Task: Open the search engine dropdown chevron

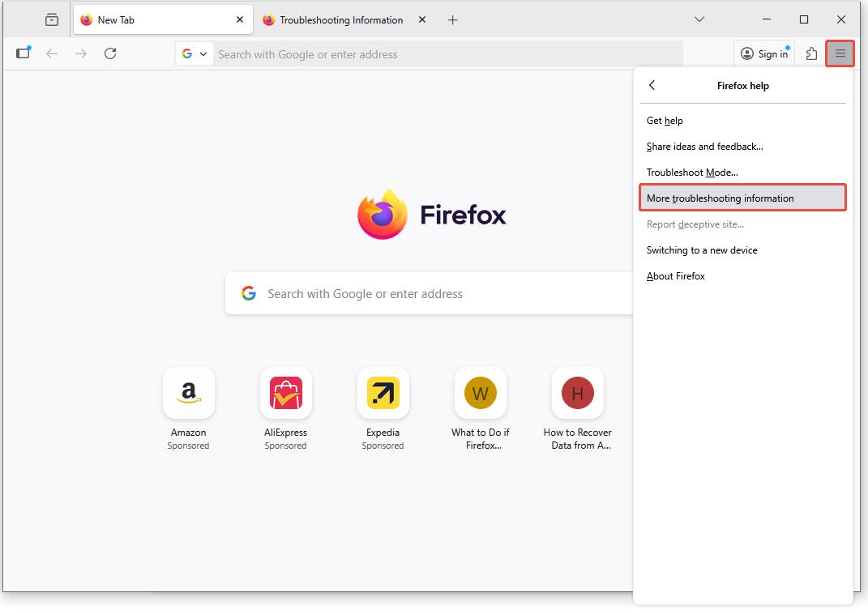Action: (x=203, y=53)
